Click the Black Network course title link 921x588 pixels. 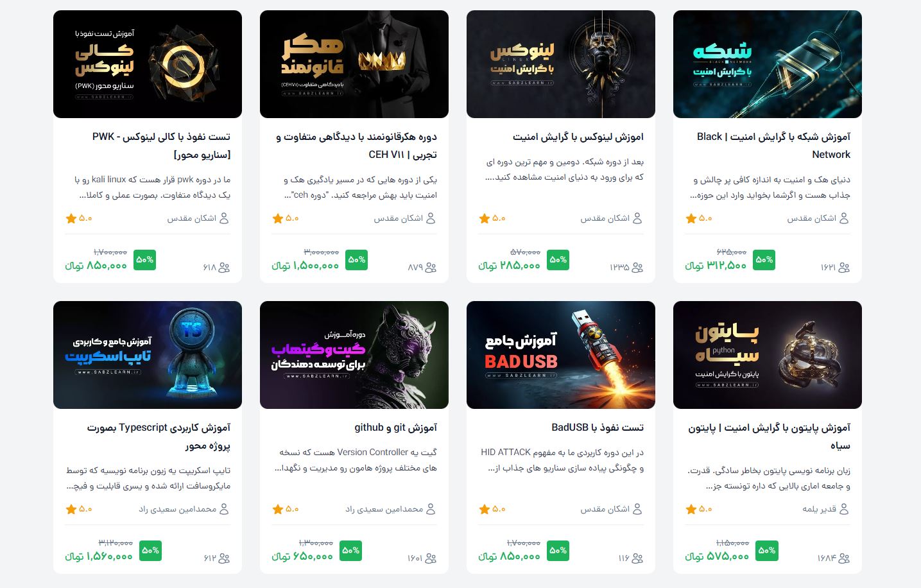pos(773,146)
